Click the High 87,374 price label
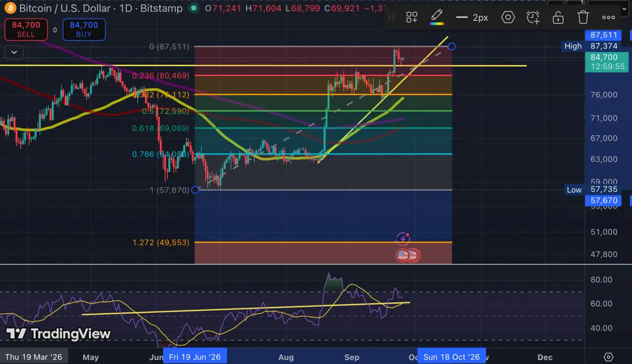The width and height of the screenshot is (632, 364). pos(591,46)
